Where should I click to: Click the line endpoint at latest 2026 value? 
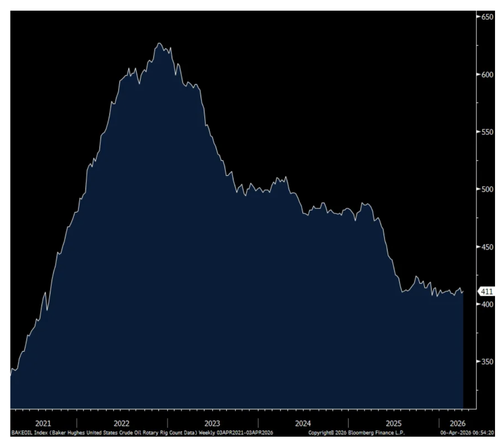click(463, 292)
